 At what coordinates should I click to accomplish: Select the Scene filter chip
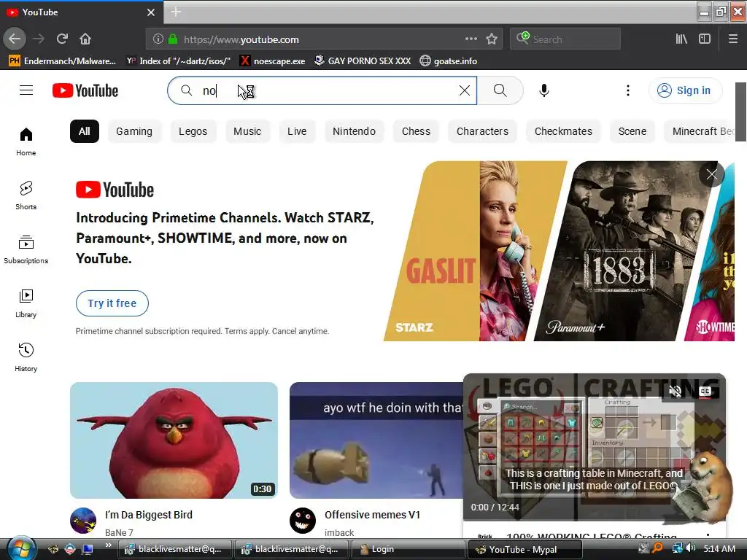coord(632,131)
